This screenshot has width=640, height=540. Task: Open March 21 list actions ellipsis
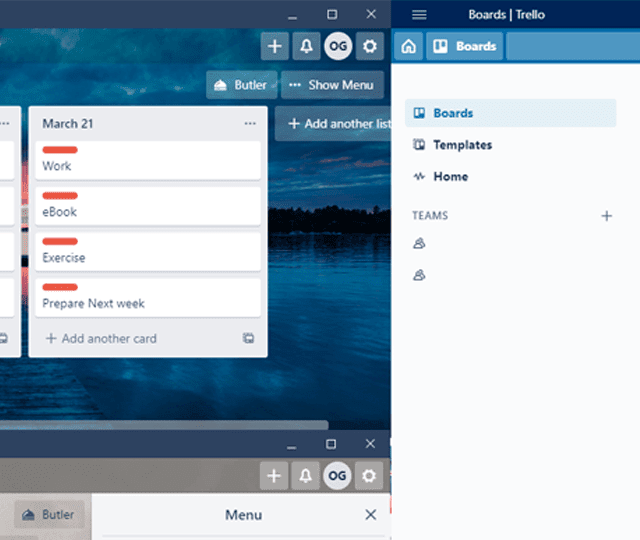point(250,123)
